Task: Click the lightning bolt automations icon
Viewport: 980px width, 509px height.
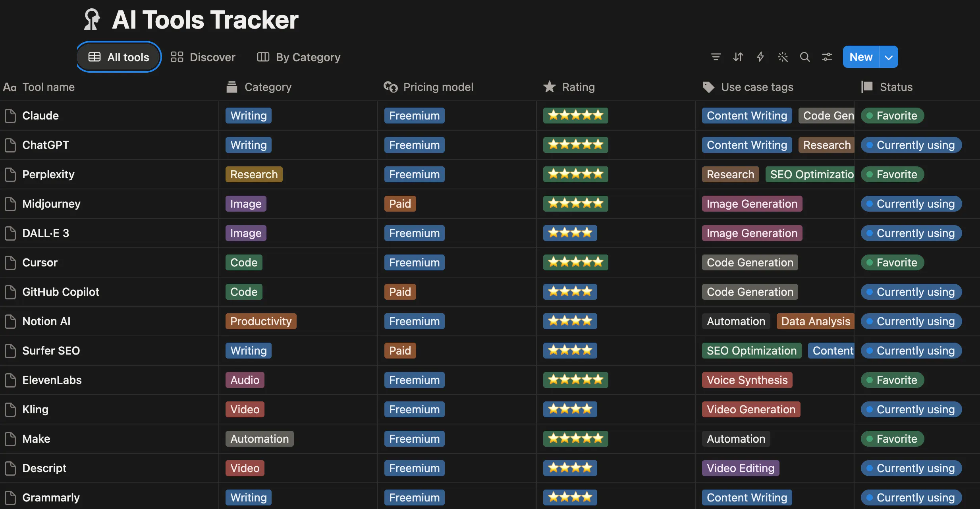Action: pos(760,57)
